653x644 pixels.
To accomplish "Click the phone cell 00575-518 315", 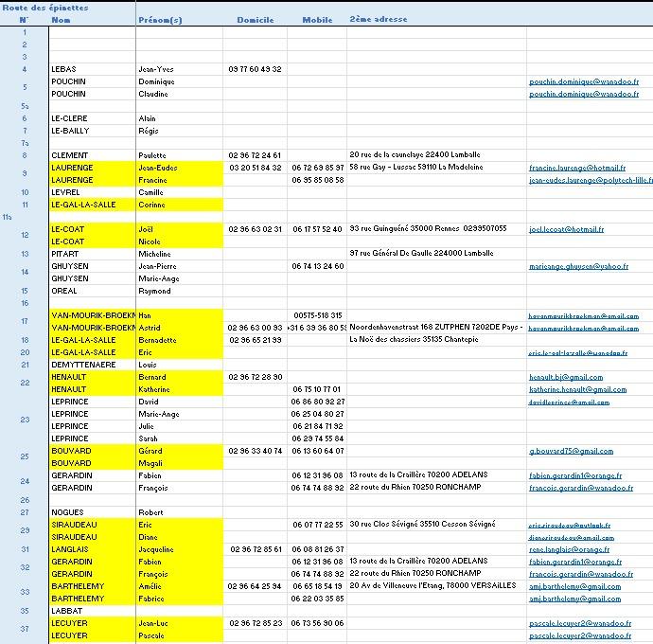I will pos(318,315).
